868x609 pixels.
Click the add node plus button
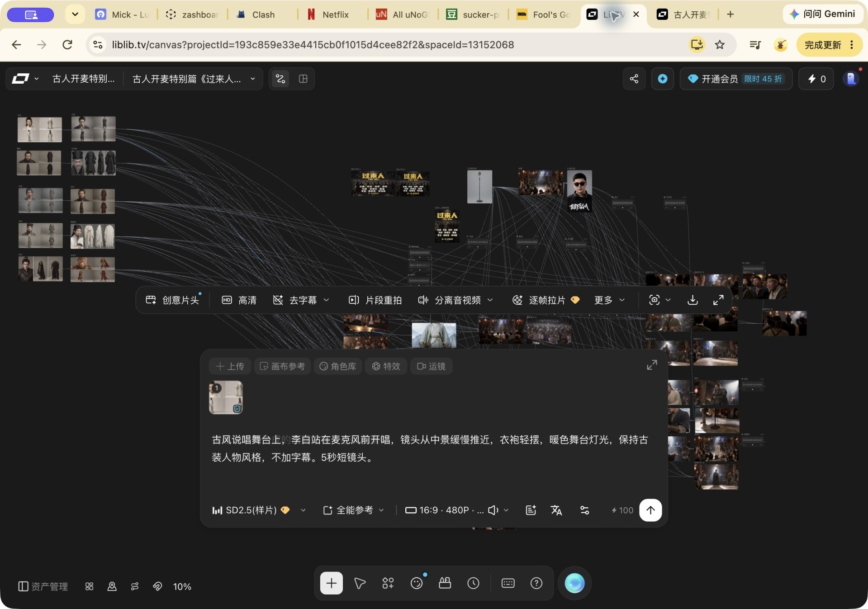(x=332, y=583)
